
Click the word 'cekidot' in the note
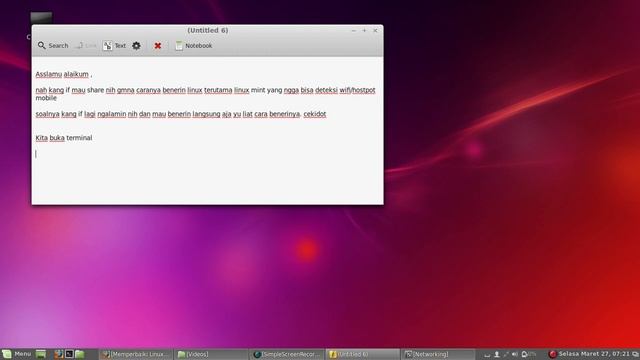click(x=314, y=114)
